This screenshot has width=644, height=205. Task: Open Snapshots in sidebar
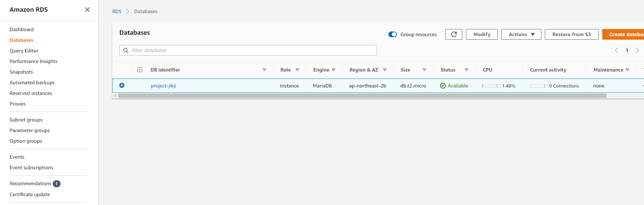point(21,72)
